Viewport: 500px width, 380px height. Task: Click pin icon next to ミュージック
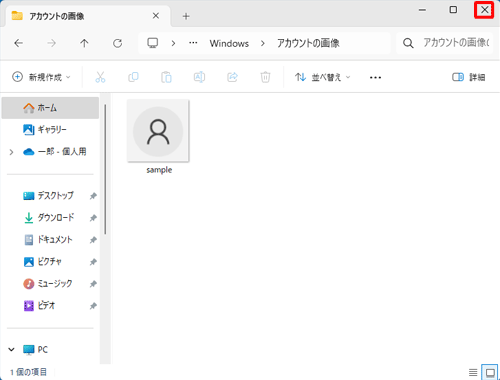point(93,284)
